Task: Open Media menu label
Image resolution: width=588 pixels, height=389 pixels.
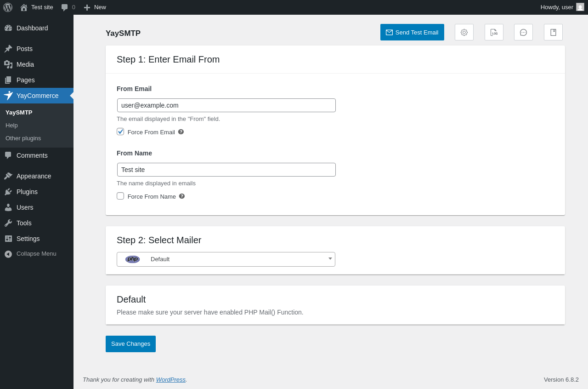Action: click(25, 64)
